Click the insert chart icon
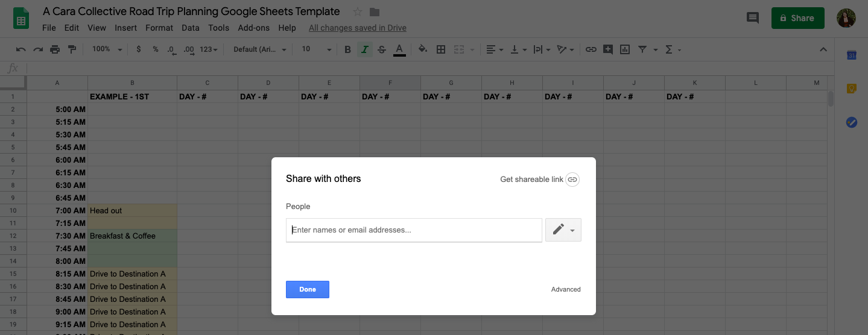868x335 pixels. 625,49
